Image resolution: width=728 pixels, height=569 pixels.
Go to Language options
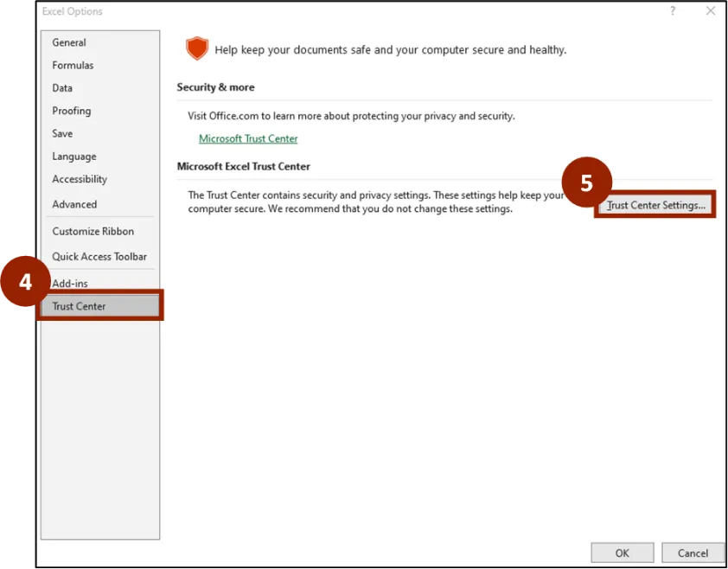(73, 157)
